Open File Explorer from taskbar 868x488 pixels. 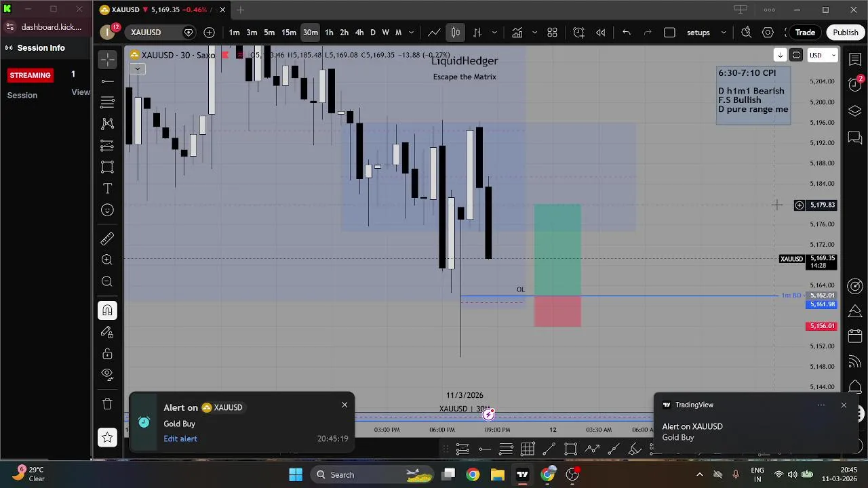point(498,474)
